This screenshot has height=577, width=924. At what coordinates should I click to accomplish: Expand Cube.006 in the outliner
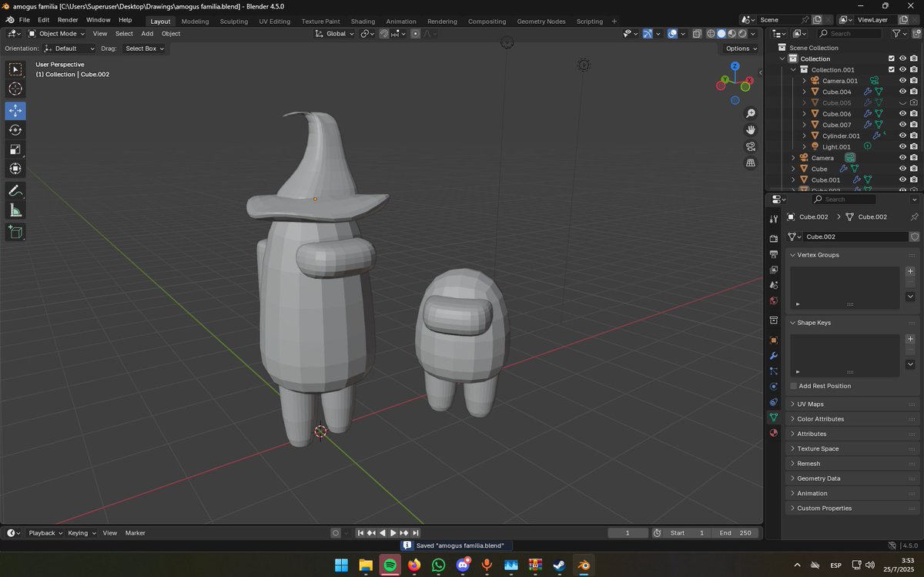tap(805, 114)
